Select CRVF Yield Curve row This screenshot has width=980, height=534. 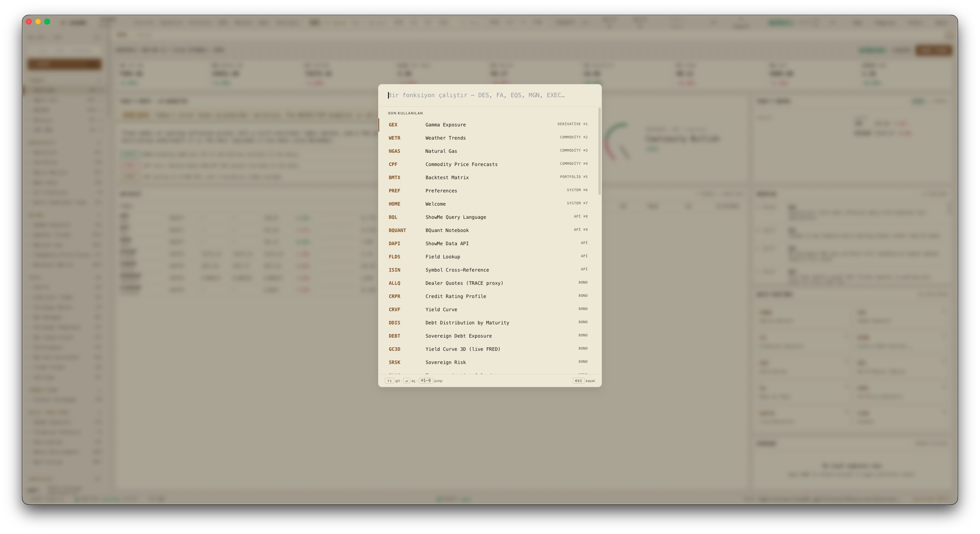tap(488, 310)
